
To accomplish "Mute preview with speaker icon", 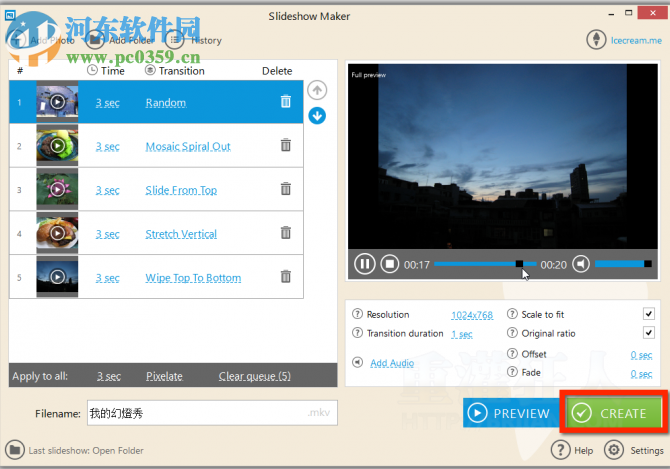I will pos(581,264).
